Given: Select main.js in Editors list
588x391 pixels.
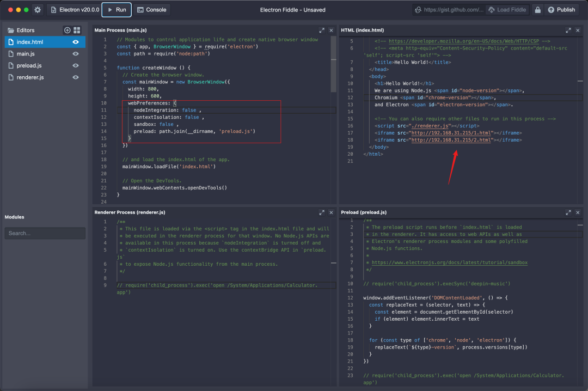Looking at the screenshot, I should coord(45,54).
